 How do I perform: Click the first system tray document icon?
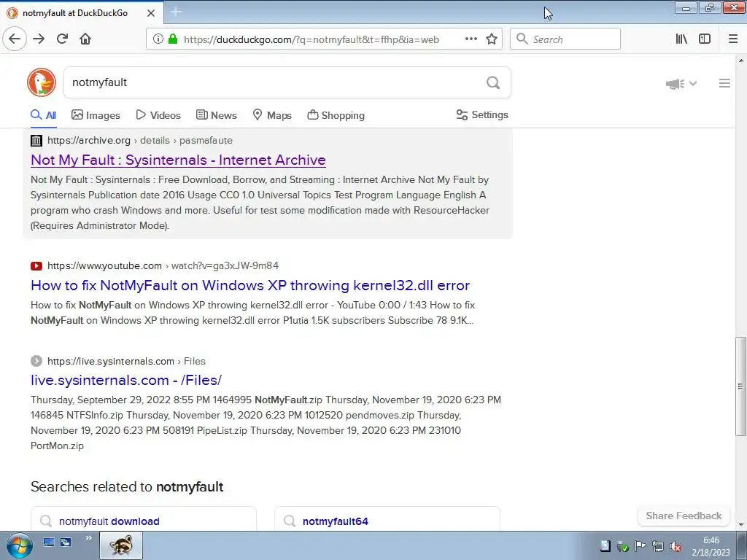pyautogui.click(x=605, y=546)
